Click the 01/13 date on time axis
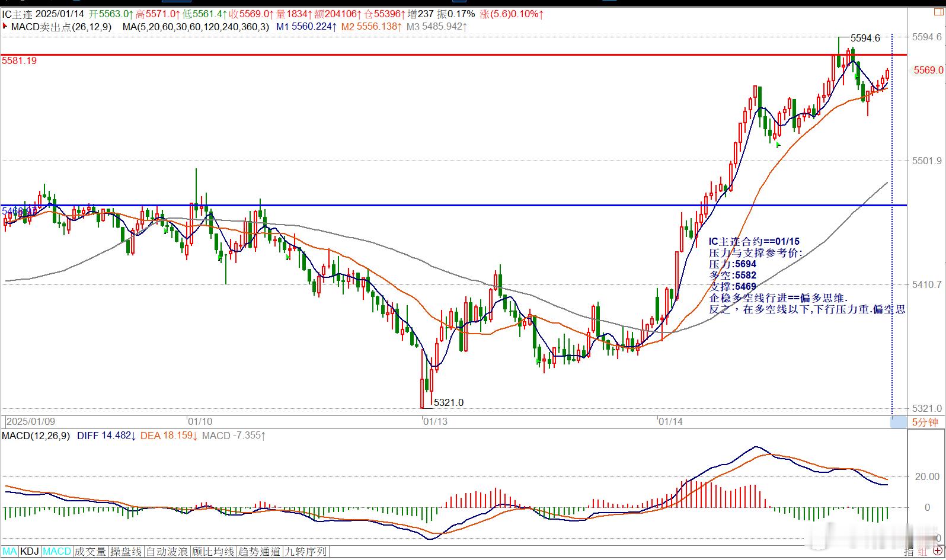The image size is (946, 560). [434, 421]
